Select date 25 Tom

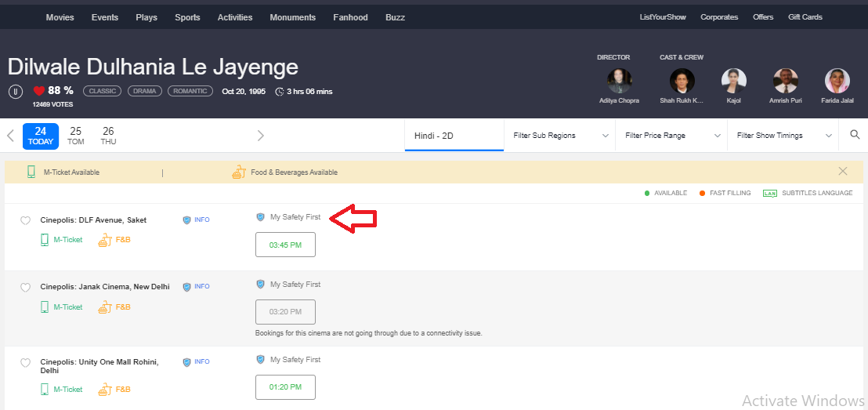76,136
